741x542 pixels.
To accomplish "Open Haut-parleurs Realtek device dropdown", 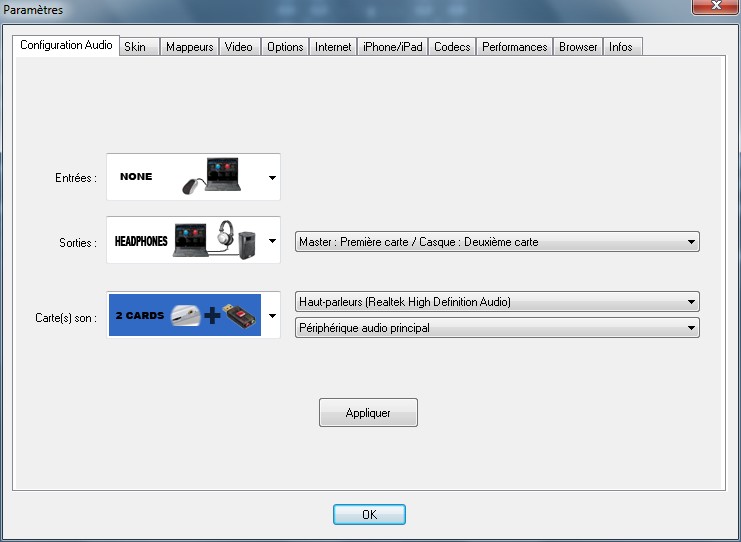I will (x=497, y=301).
